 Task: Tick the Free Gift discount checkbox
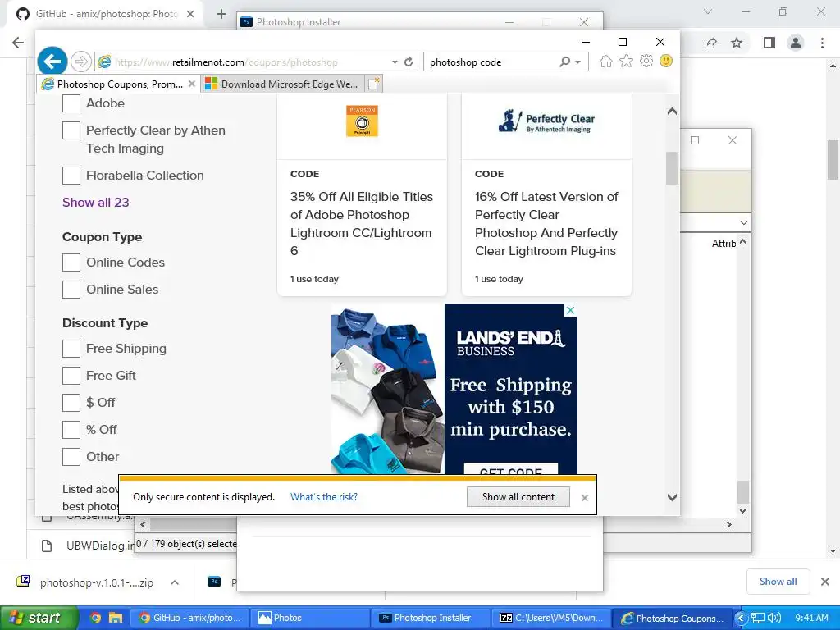(71, 376)
